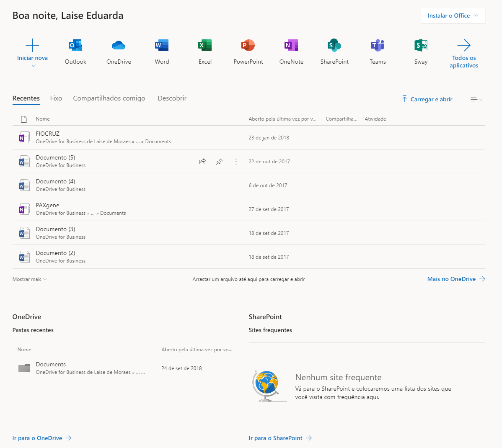Click the Documents folder icon

tap(24, 368)
